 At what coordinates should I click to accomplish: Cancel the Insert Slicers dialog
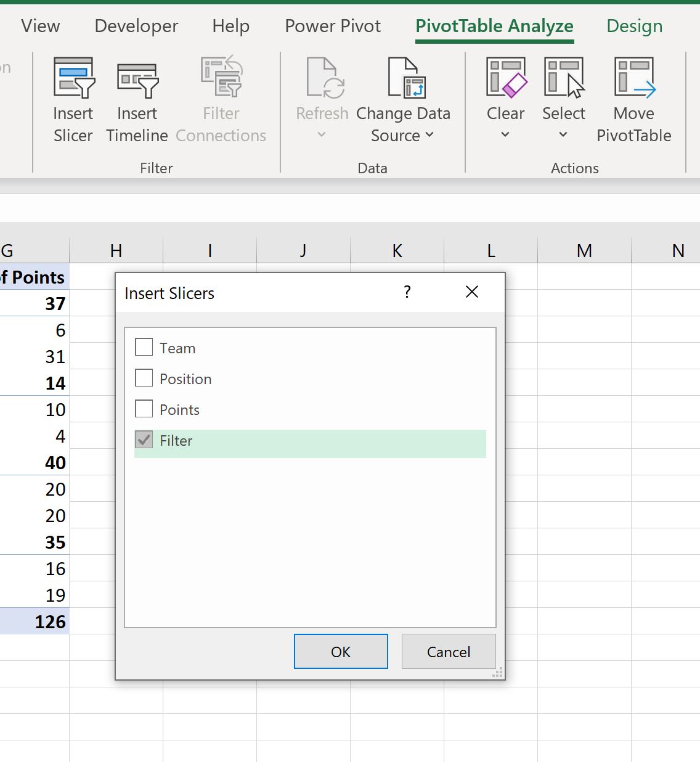(x=449, y=652)
